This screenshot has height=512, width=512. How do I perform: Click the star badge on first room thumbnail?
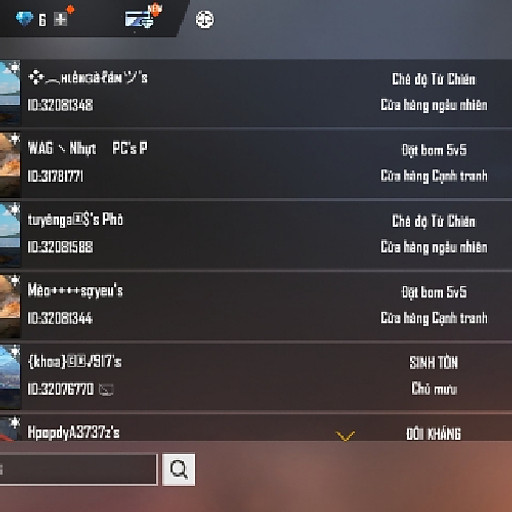point(15,67)
